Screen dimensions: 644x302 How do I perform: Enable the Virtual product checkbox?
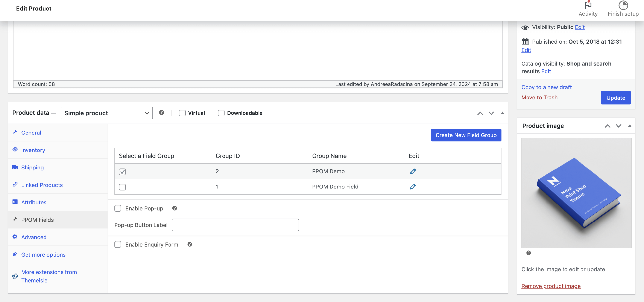[182, 113]
